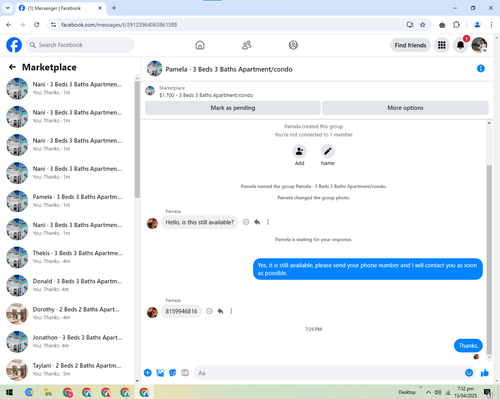500x399 pixels.
Task: Send a thumbs-up like
Action: 485,373
